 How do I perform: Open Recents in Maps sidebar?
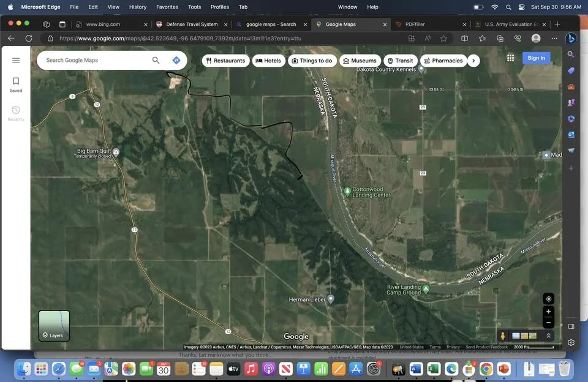click(x=16, y=113)
